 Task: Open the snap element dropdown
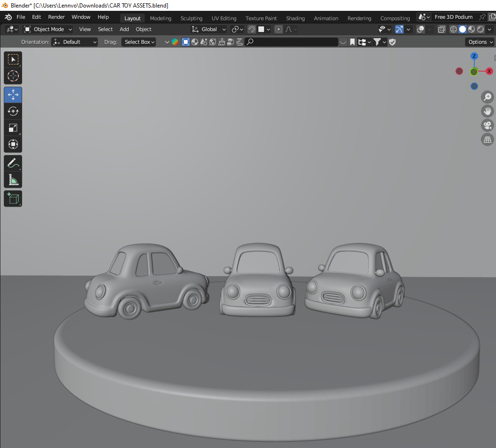pyautogui.click(x=265, y=29)
